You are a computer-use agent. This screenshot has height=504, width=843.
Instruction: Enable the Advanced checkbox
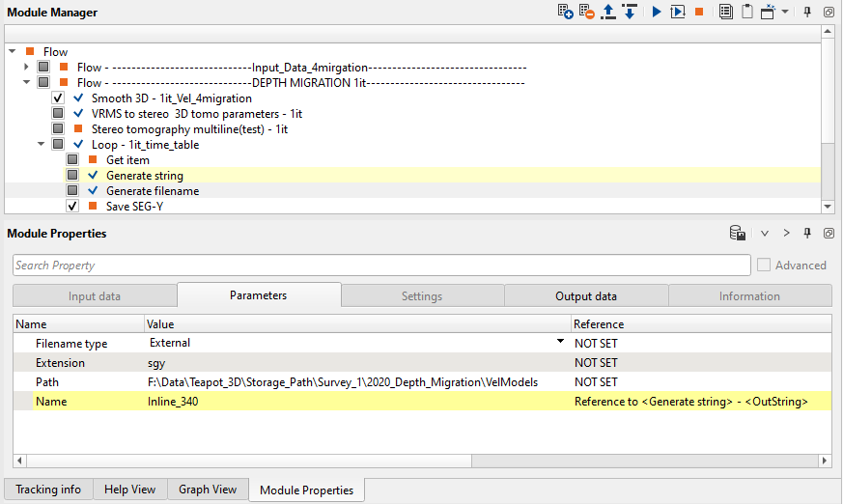click(764, 265)
